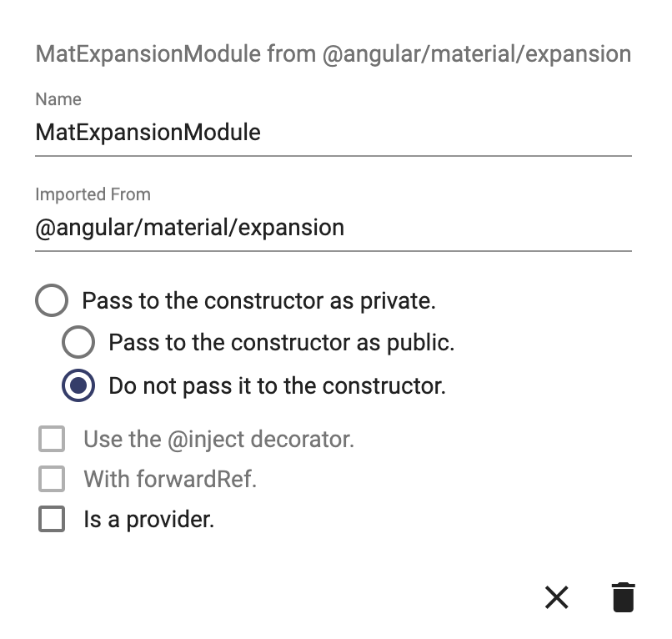
Task: Select the 'Pass to the constructor as private' radio circle
Action: pyautogui.click(x=52, y=300)
